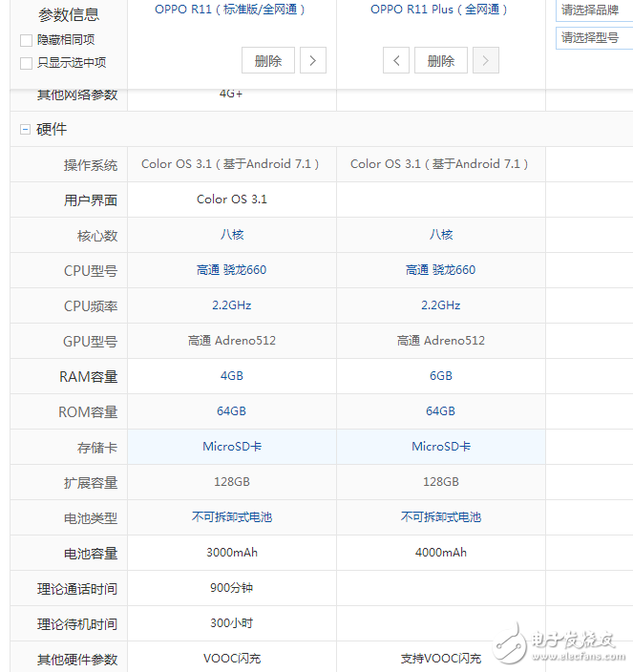Open OPPO R11（标准版/全网通） product title
Viewport: 633px width, 672px height.
click(230, 10)
